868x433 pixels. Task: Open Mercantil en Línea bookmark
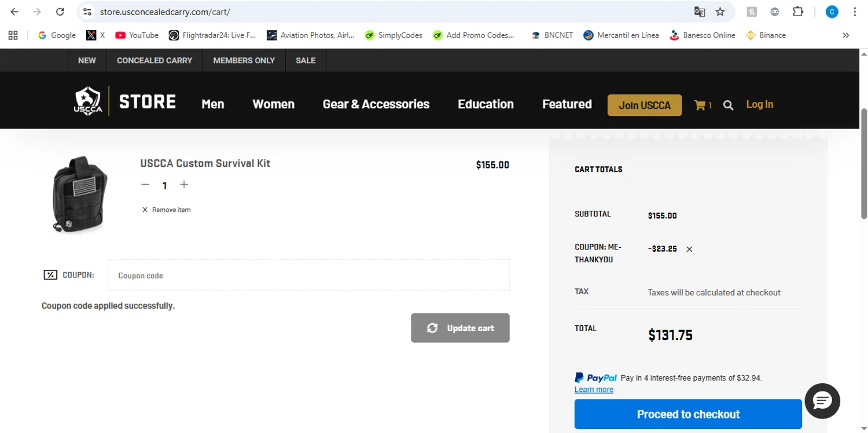coord(621,35)
